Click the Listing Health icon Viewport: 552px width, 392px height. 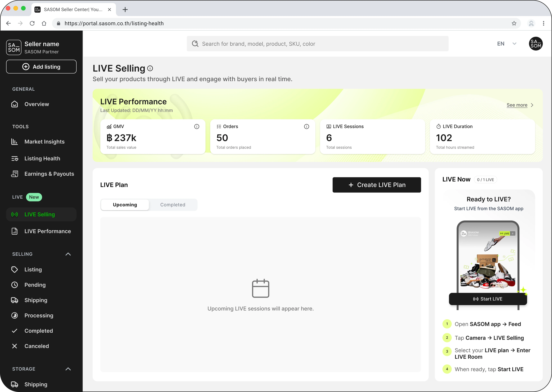tap(14, 159)
